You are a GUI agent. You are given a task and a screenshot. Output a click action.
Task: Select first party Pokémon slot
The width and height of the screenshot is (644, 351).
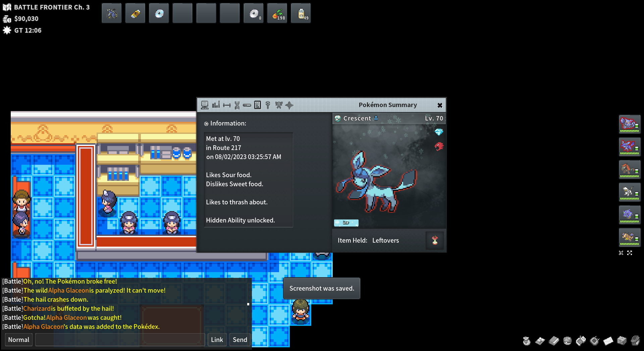[630, 124]
